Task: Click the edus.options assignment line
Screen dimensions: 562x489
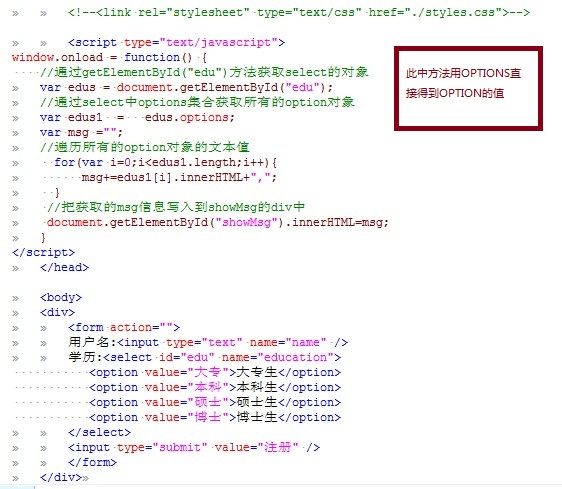Action: [137, 118]
